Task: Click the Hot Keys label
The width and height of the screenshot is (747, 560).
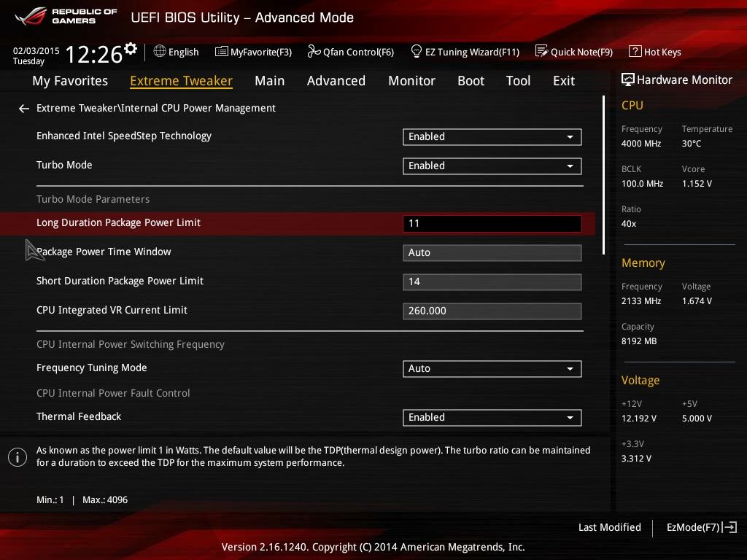Action: pyautogui.click(x=662, y=52)
